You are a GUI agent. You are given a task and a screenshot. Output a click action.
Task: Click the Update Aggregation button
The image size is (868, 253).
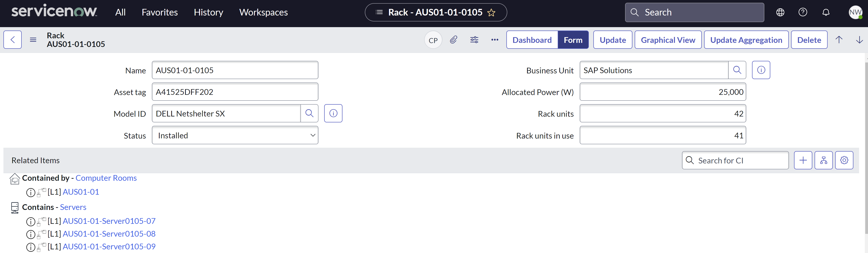746,40
